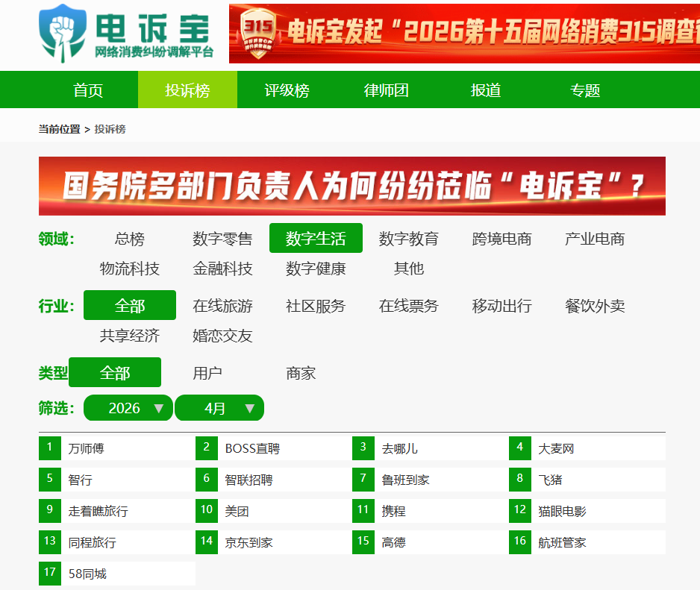The width and height of the screenshot is (700, 590).
Task: Open rank 4 大麦网
Action: [587, 448]
